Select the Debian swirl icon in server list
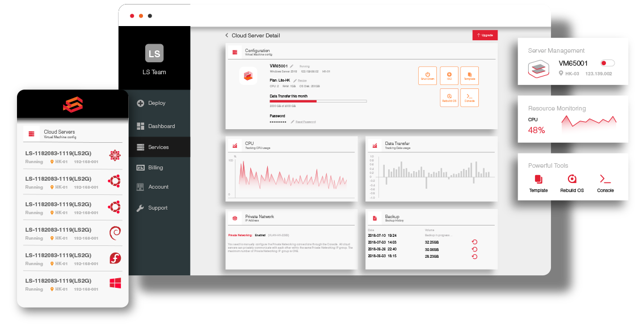Image resolution: width=644 pixels, height=332 pixels. click(x=113, y=232)
